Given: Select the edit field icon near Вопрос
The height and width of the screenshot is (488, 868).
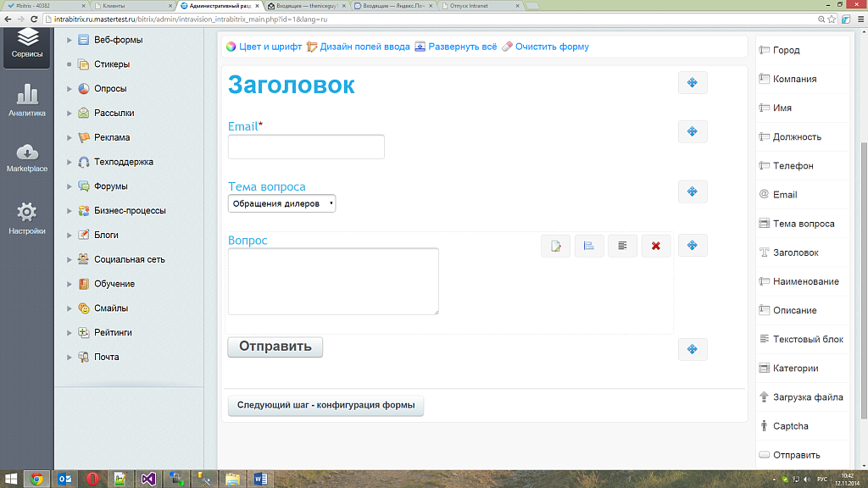Looking at the screenshot, I should click(556, 246).
